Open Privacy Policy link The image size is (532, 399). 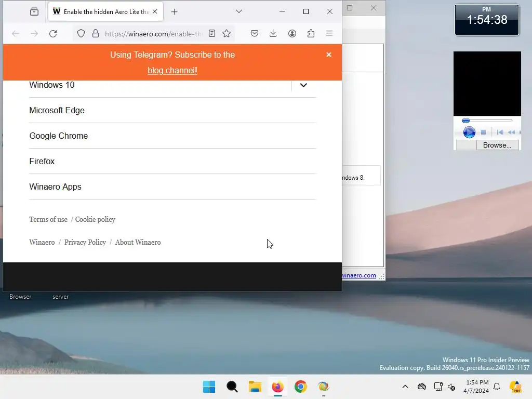[x=85, y=242]
